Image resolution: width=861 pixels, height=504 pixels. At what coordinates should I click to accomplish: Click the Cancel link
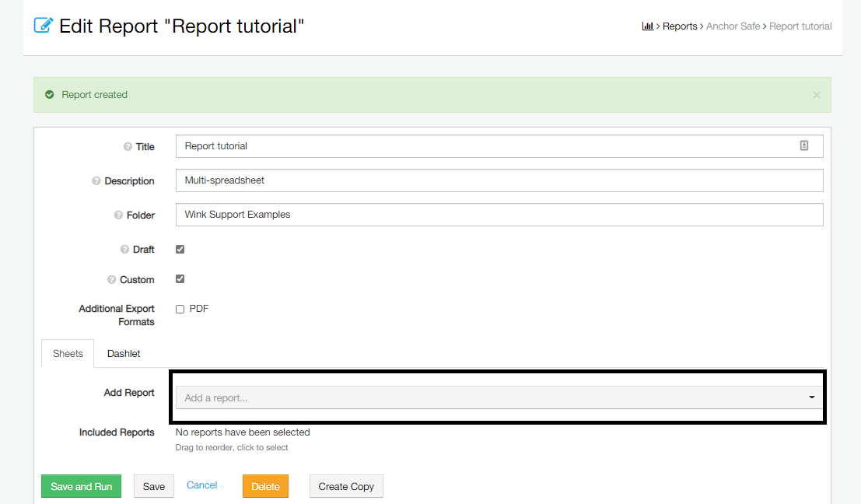point(202,485)
